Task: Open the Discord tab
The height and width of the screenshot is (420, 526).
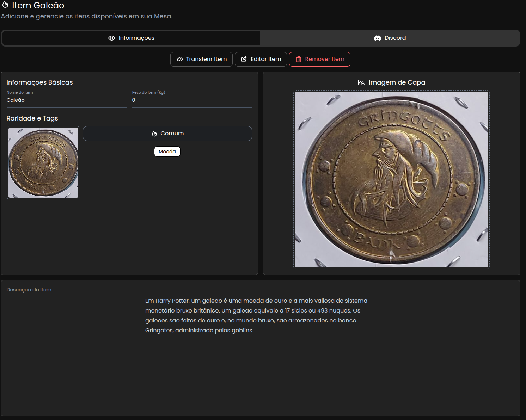Action: point(390,38)
